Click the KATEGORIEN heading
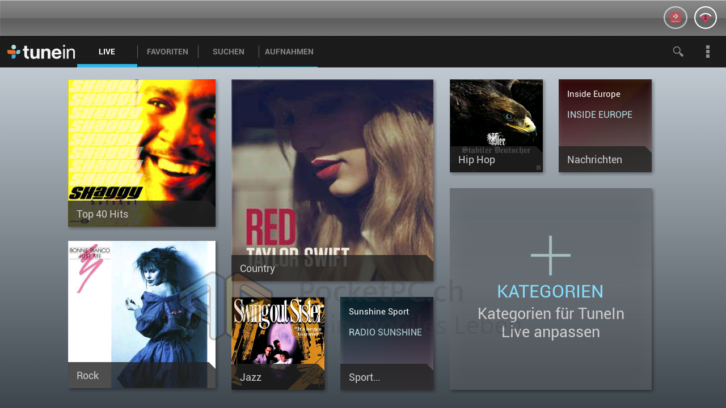 click(550, 292)
